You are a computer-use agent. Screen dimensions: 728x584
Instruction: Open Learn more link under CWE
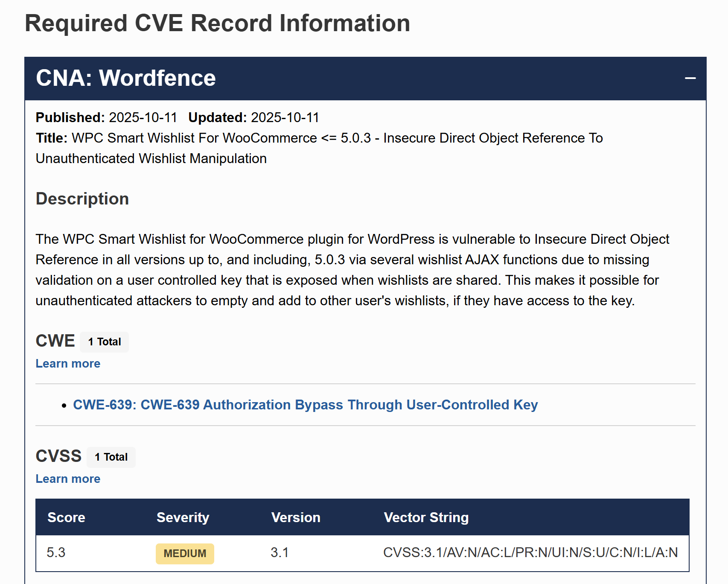pyautogui.click(x=68, y=363)
